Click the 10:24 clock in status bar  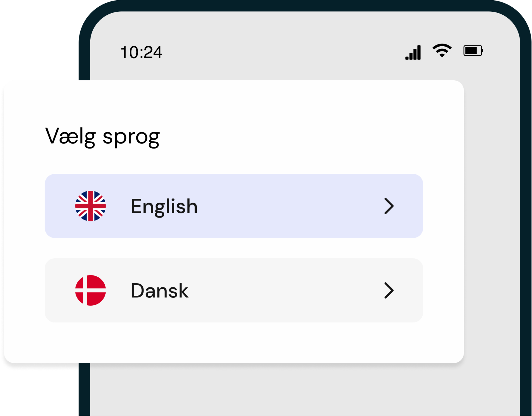pos(141,52)
